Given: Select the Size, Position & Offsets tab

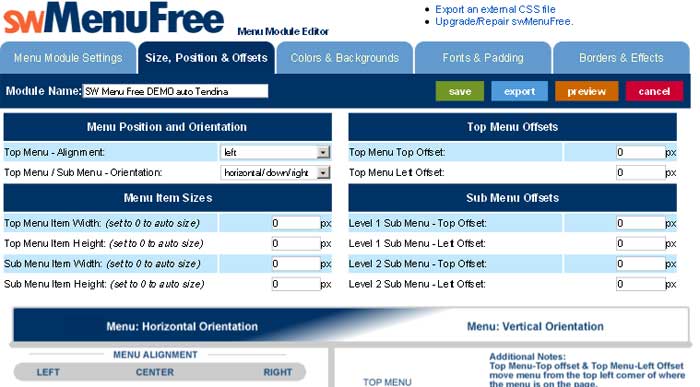Looking at the screenshot, I should coord(206,58).
